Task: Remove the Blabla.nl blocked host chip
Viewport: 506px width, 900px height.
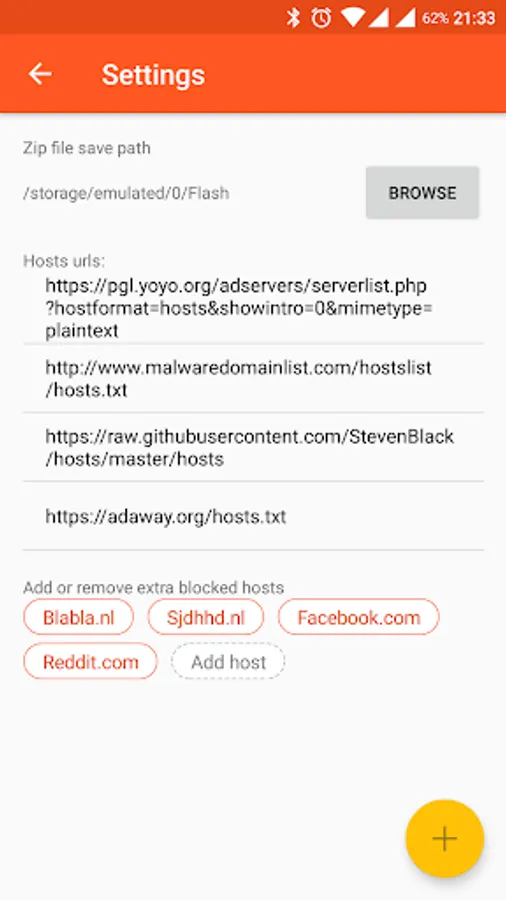Action: [79, 617]
